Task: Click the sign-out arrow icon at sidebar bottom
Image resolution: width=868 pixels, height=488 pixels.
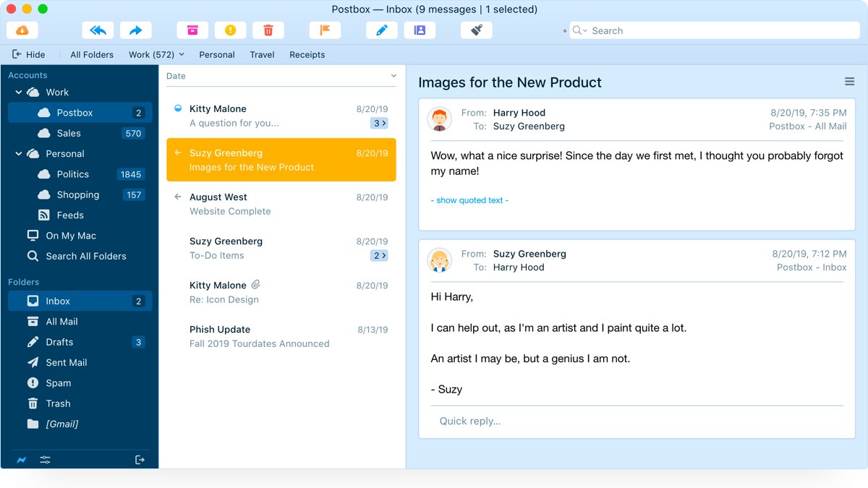Action: [x=140, y=460]
